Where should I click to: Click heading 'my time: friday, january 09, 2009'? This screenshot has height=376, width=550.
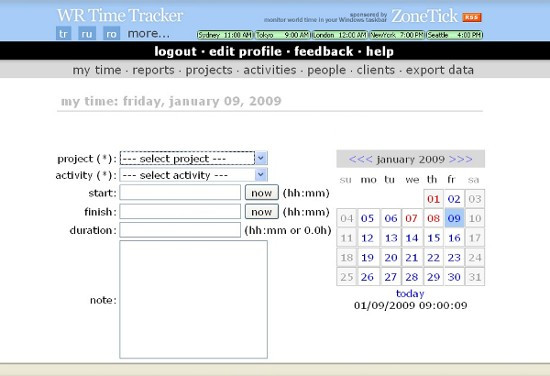pyautogui.click(x=171, y=101)
